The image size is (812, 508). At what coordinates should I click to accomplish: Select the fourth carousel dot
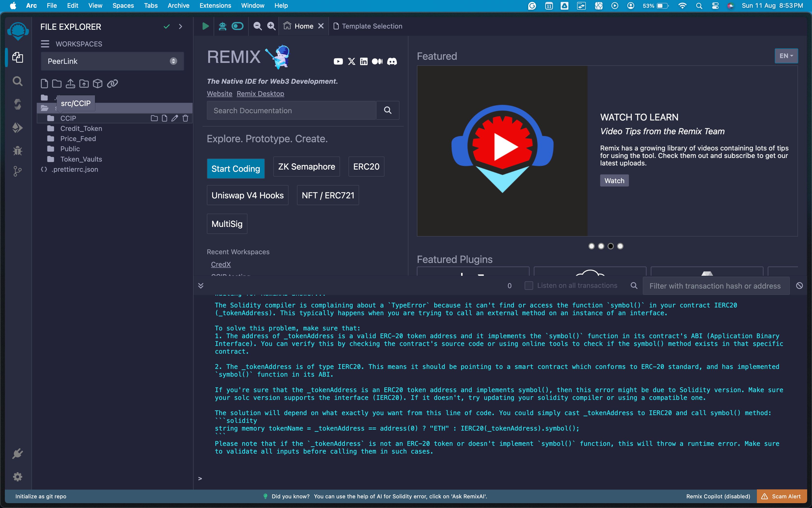(620, 246)
